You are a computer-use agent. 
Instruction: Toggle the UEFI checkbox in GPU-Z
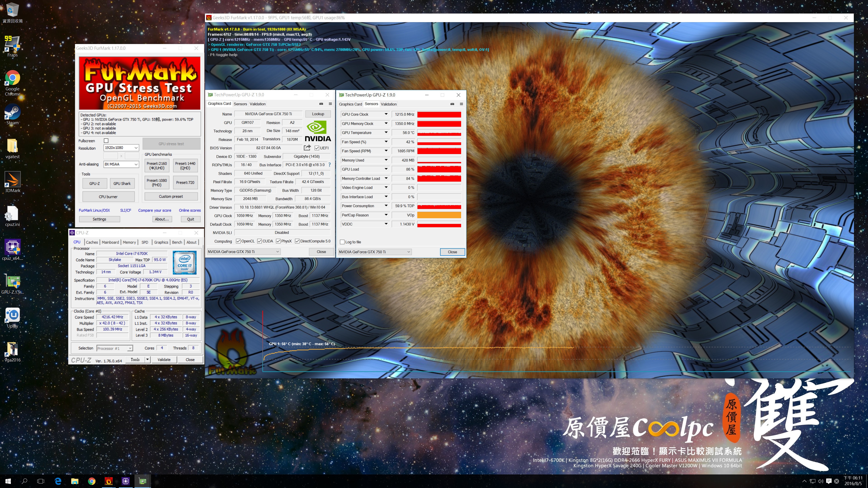coord(317,148)
